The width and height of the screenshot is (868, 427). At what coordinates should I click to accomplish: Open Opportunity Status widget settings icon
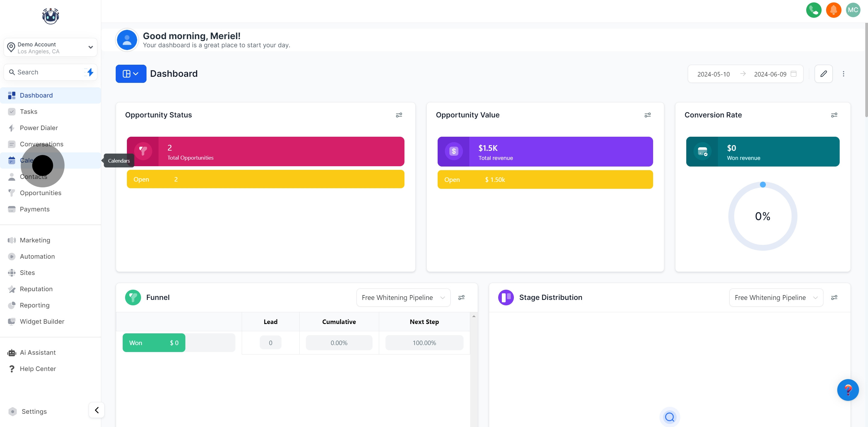pos(399,115)
